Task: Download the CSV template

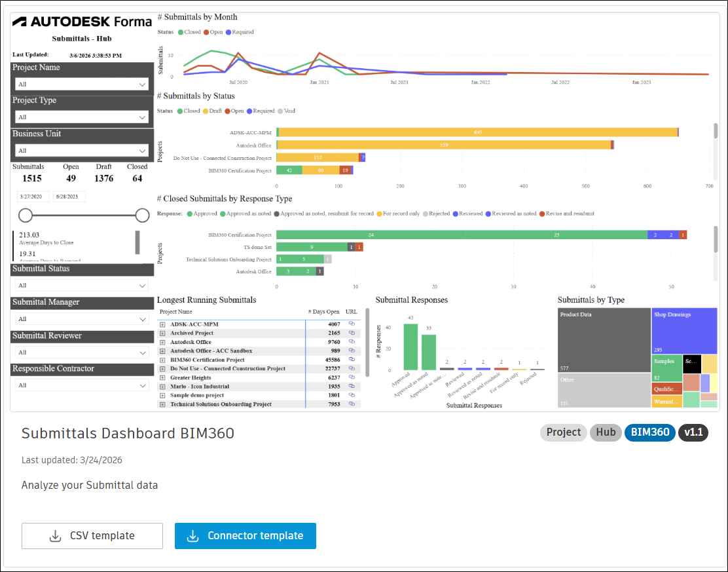Action: [x=92, y=536]
